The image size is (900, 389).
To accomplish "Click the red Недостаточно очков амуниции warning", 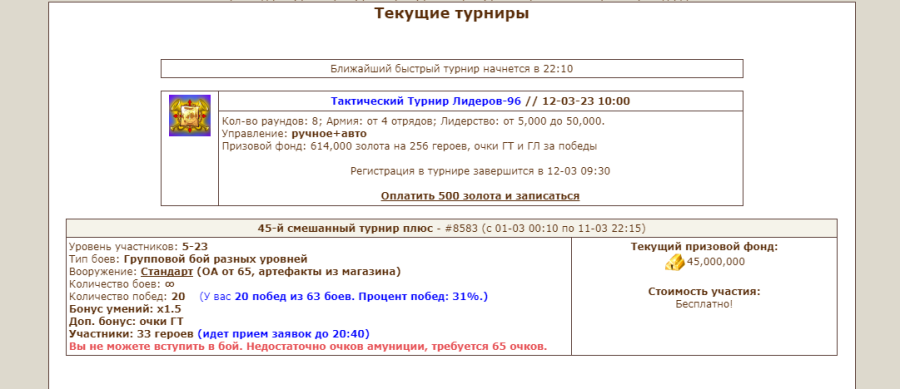I will click(308, 347).
